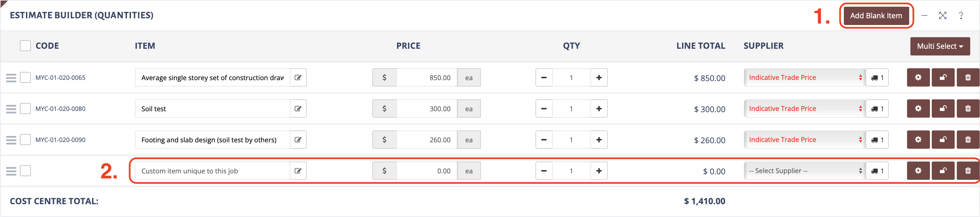Open the Select Supplier dropdown
The height and width of the screenshot is (217, 980).
pyautogui.click(x=804, y=171)
